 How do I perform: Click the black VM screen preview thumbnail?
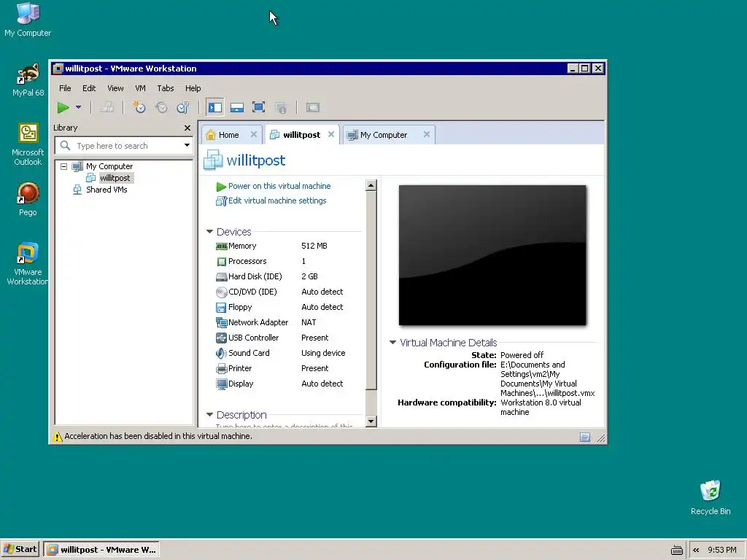(492, 255)
